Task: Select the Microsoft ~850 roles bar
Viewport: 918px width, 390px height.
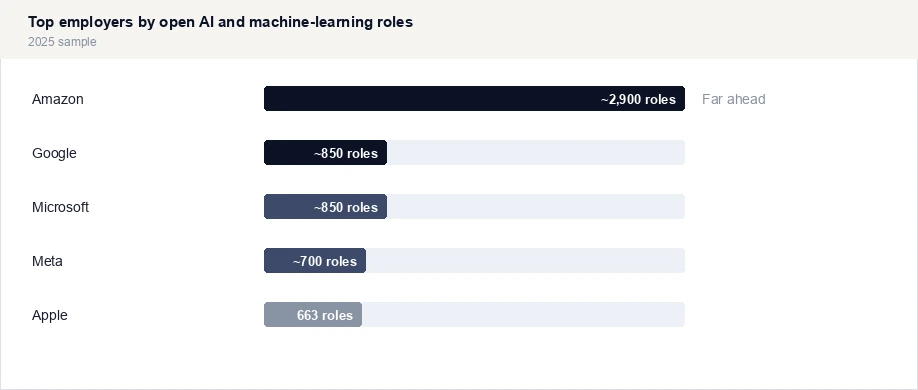Action: pyautogui.click(x=326, y=207)
